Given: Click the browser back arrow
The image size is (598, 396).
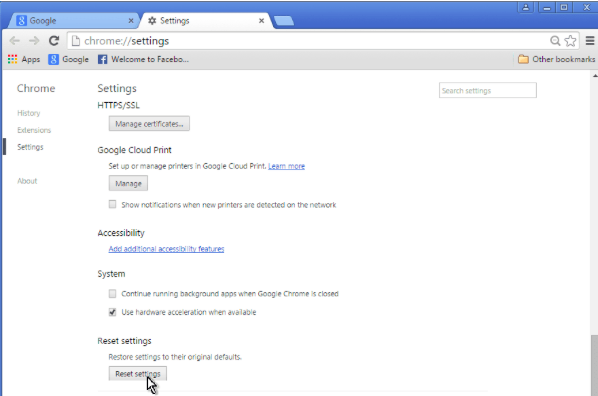Looking at the screenshot, I should (14, 41).
